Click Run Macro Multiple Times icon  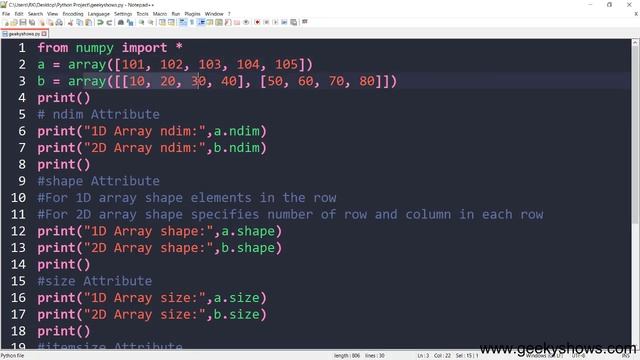click(x=284, y=22)
